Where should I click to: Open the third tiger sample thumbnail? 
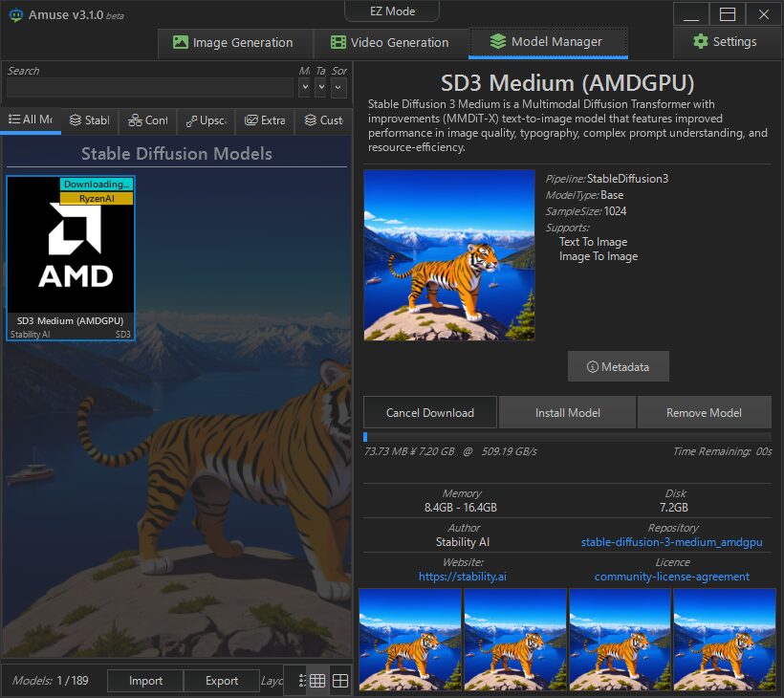click(620, 639)
